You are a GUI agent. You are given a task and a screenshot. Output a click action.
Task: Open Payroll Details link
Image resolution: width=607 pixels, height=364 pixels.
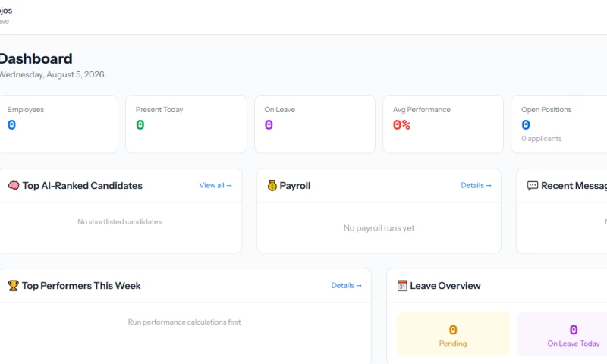point(476,185)
